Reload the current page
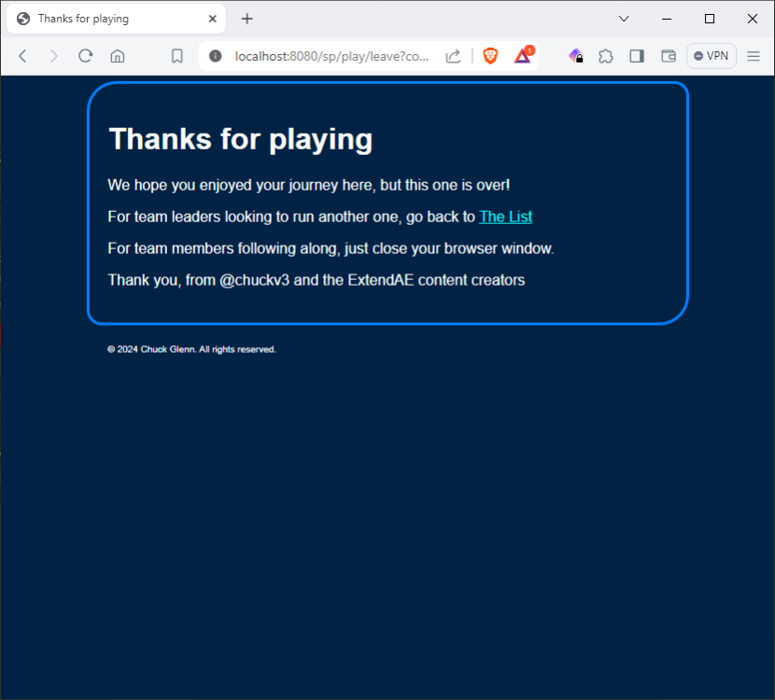775x700 pixels. tap(85, 56)
